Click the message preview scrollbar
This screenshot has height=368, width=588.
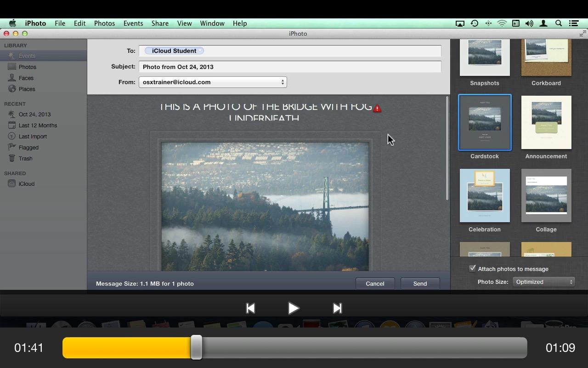click(447, 148)
